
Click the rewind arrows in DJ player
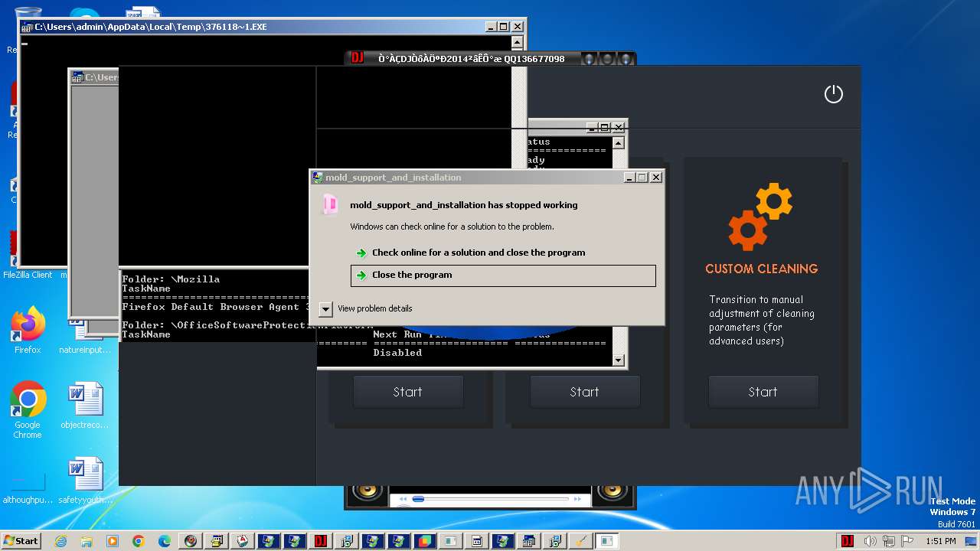click(x=403, y=499)
